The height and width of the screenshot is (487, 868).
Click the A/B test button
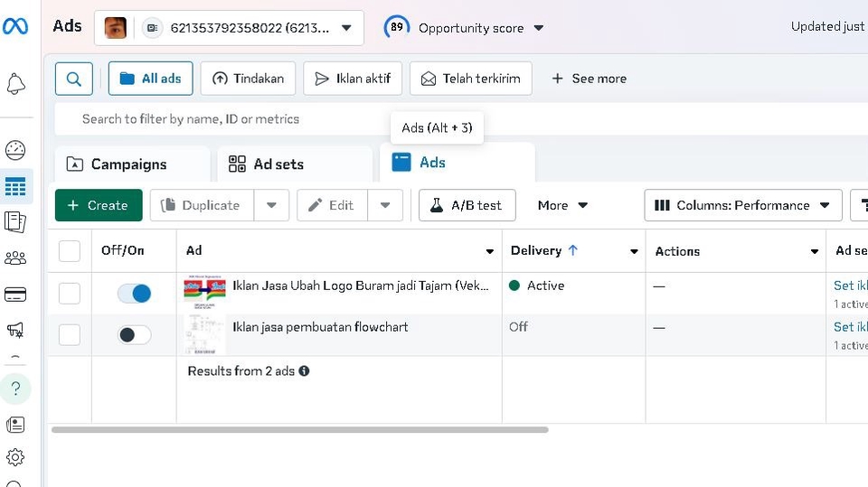point(467,205)
